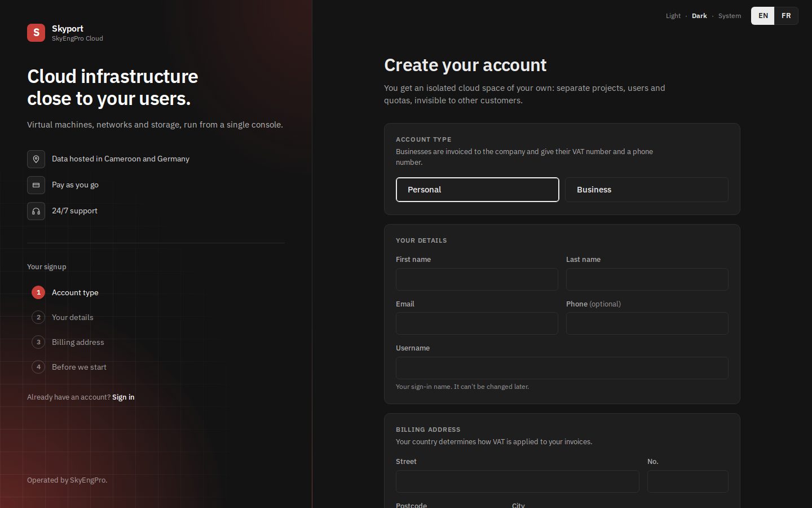Click the Skyport S logo icon
This screenshot has width=812, height=508.
pyautogui.click(x=36, y=33)
